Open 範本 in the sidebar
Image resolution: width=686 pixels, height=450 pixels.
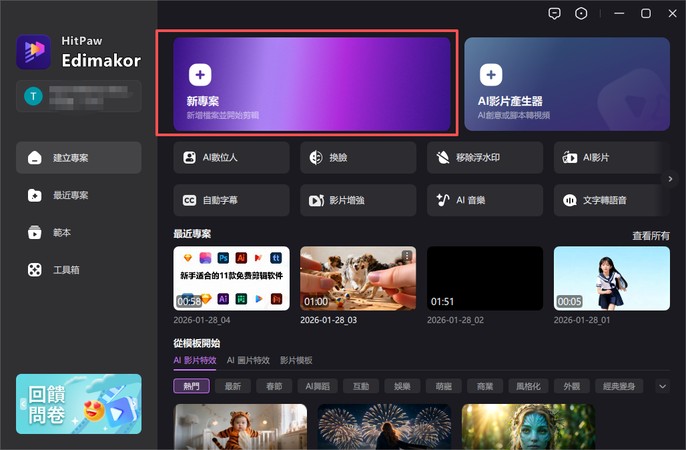point(79,232)
